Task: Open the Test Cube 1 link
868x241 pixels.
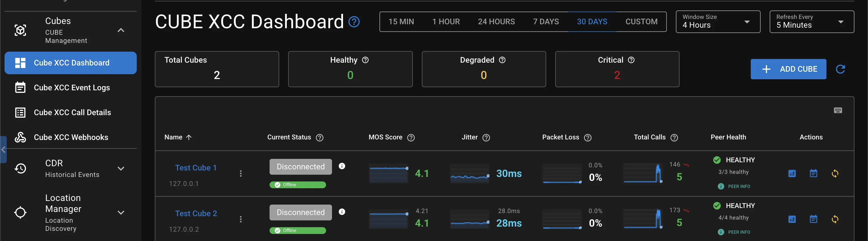Action: 196,168
